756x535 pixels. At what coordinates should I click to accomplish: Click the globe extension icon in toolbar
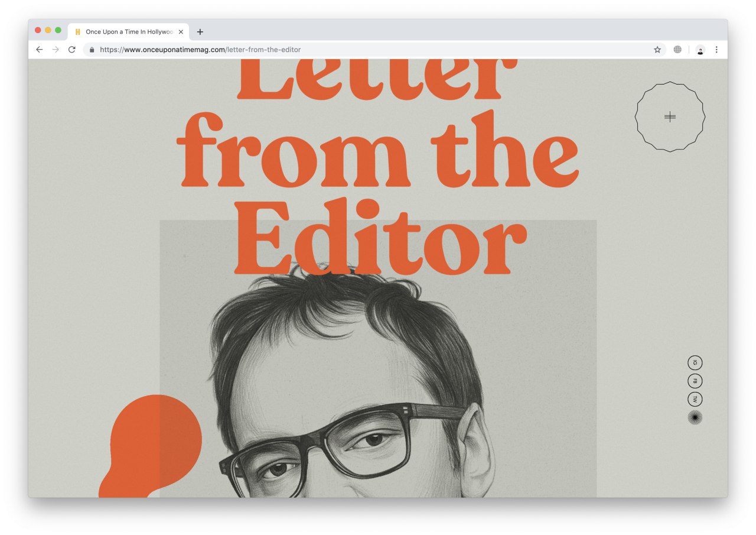point(677,50)
